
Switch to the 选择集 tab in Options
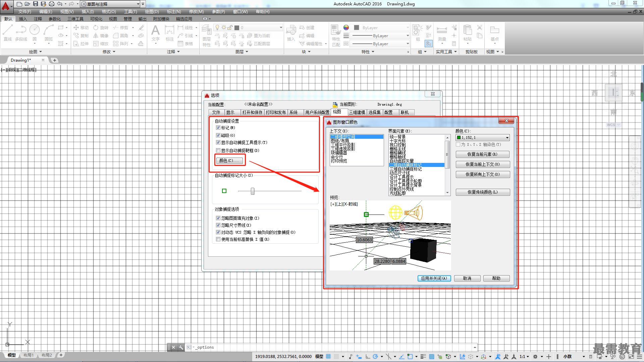pos(374,112)
